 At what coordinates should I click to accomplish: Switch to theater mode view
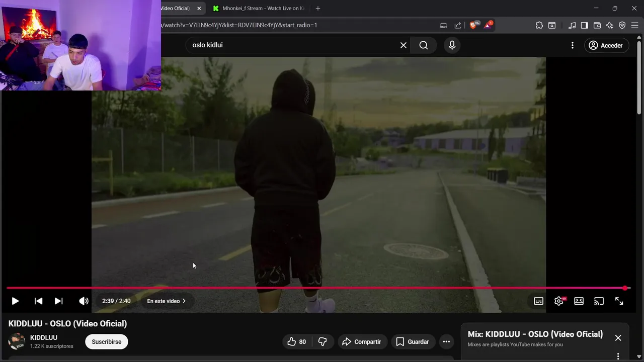point(579,301)
